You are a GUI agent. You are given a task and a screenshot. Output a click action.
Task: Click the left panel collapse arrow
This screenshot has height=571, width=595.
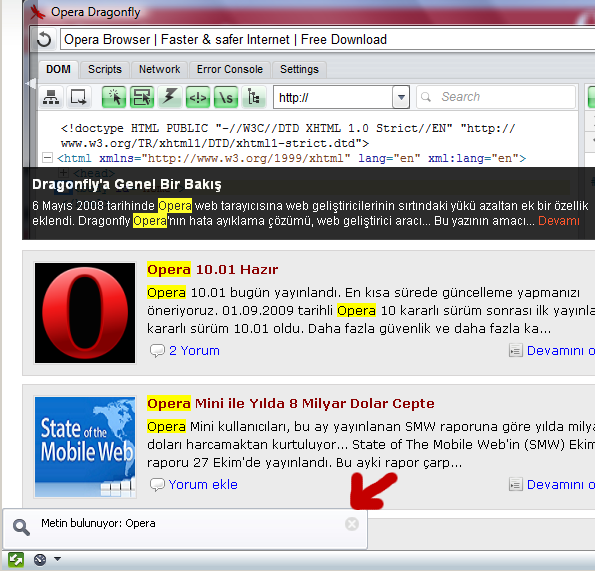(31, 83)
